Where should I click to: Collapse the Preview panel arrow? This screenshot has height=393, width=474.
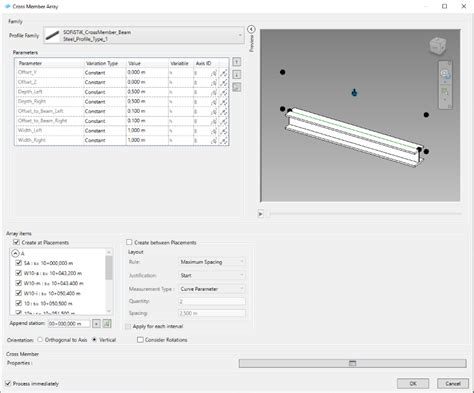pos(251,29)
